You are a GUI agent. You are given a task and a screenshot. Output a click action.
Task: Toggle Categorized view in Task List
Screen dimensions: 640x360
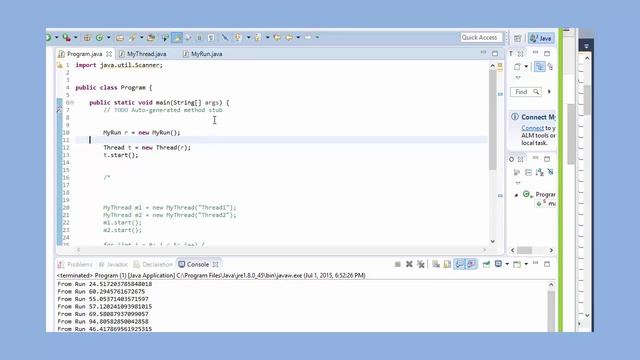pyautogui.click(x=540, y=67)
